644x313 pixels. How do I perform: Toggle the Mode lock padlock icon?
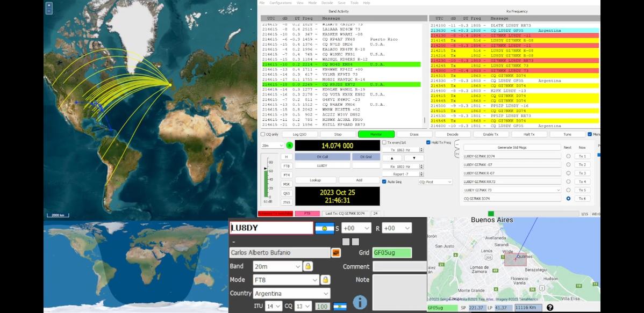click(325, 280)
